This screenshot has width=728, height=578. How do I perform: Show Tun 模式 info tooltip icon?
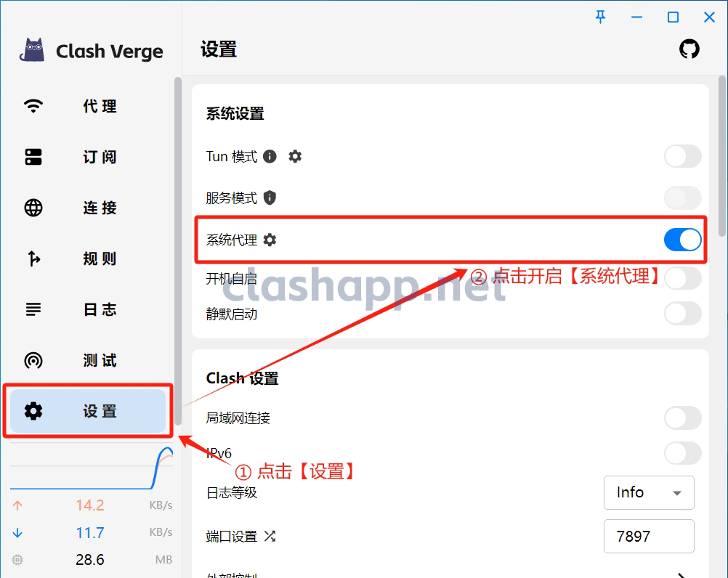click(270, 156)
